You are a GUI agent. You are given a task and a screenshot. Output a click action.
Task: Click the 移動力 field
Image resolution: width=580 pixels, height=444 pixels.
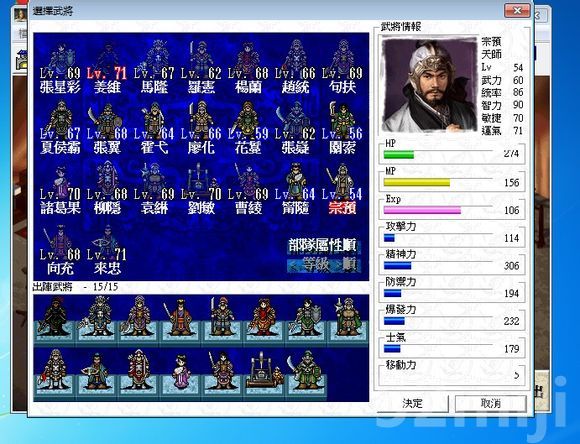[x=452, y=372]
